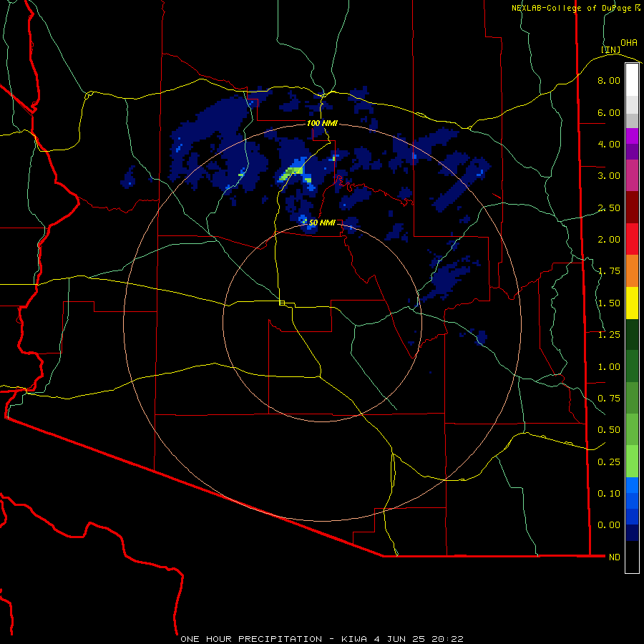Viewport: 644px width, 644px height.
Task: Pick the white swatch at the top of the legend
Action: coord(632,79)
